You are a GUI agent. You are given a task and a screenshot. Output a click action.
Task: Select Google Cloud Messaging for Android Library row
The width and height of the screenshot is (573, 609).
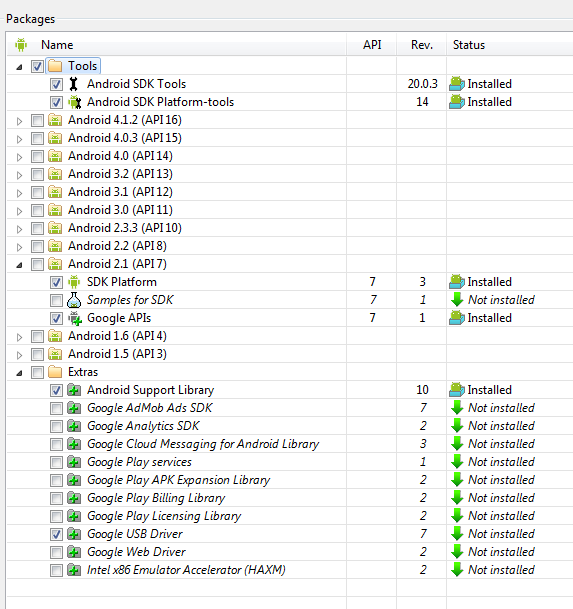click(x=290, y=444)
